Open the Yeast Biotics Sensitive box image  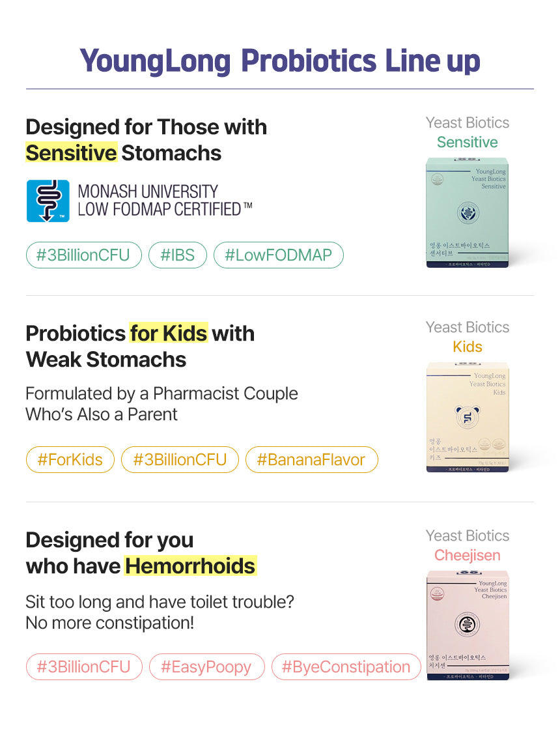click(x=468, y=212)
